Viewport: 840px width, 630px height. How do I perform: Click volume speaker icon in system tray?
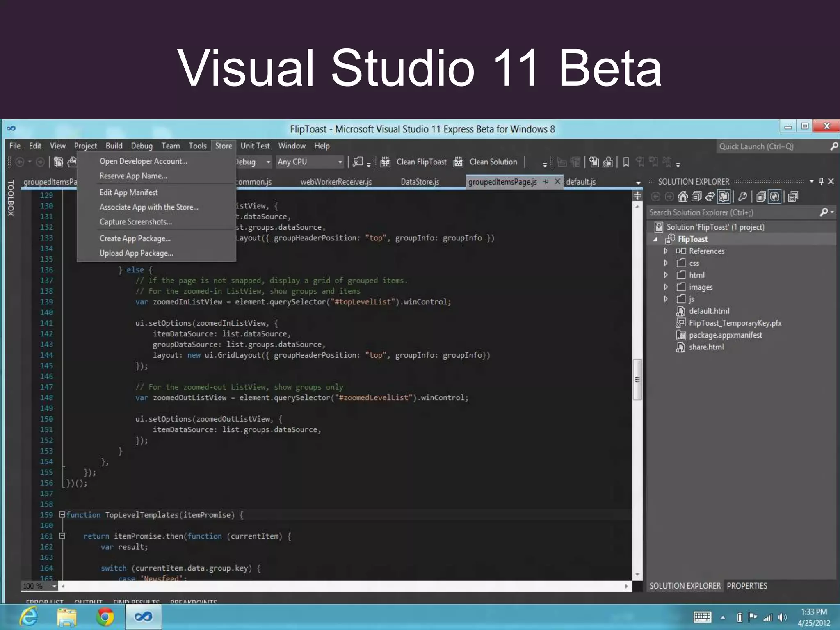tap(783, 617)
